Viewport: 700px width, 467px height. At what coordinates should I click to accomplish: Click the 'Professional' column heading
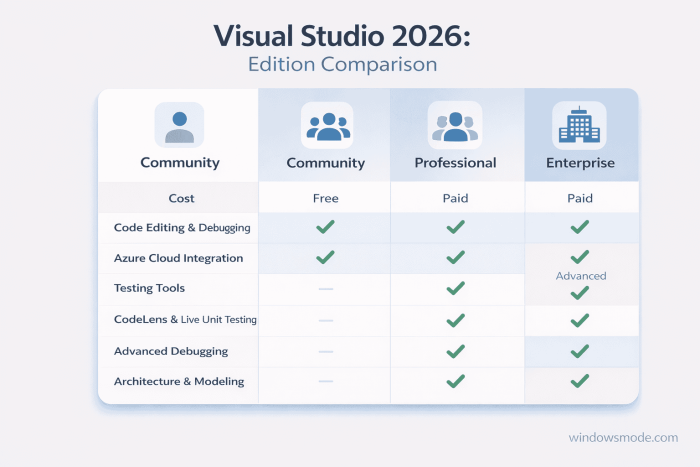pos(455,163)
